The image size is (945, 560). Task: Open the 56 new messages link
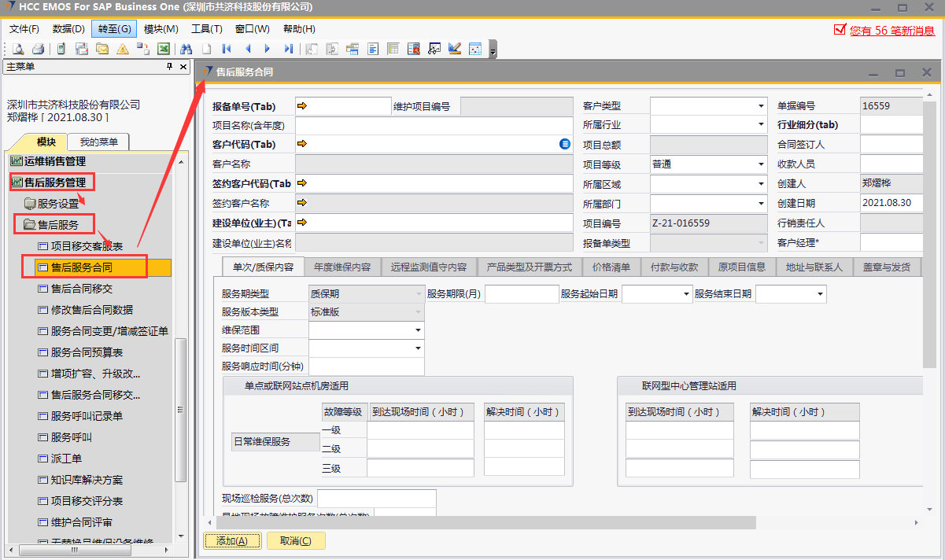coord(891,31)
